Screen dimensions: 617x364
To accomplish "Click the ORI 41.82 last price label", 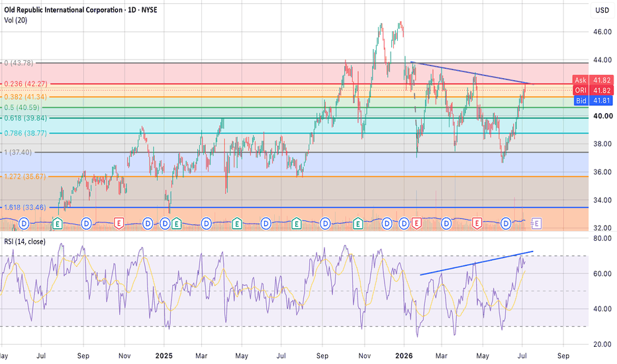I will (x=593, y=90).
